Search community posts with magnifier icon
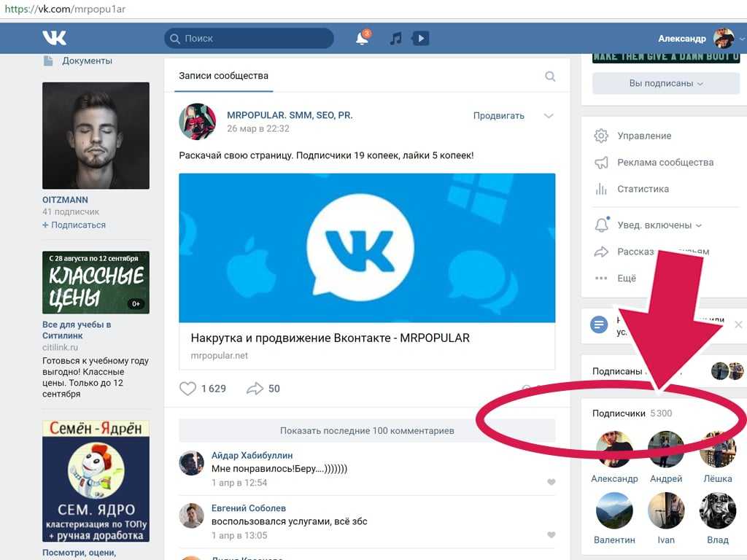 (550, 76)
